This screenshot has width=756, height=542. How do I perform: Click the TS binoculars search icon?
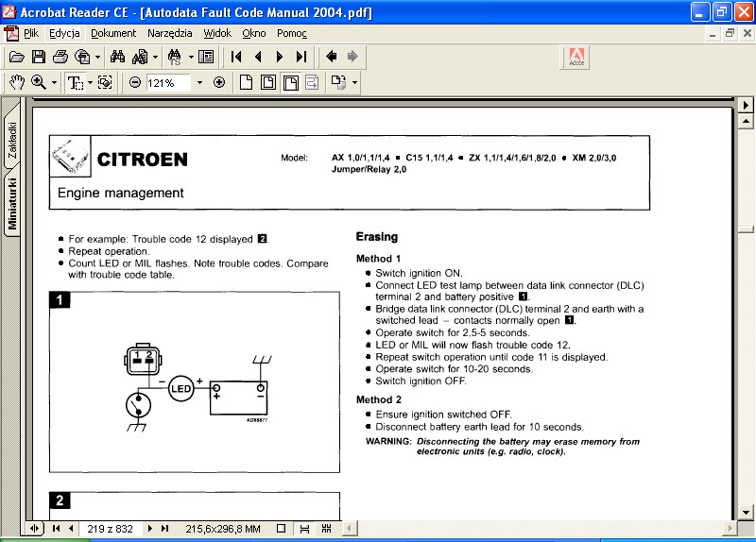pos(175,57)
